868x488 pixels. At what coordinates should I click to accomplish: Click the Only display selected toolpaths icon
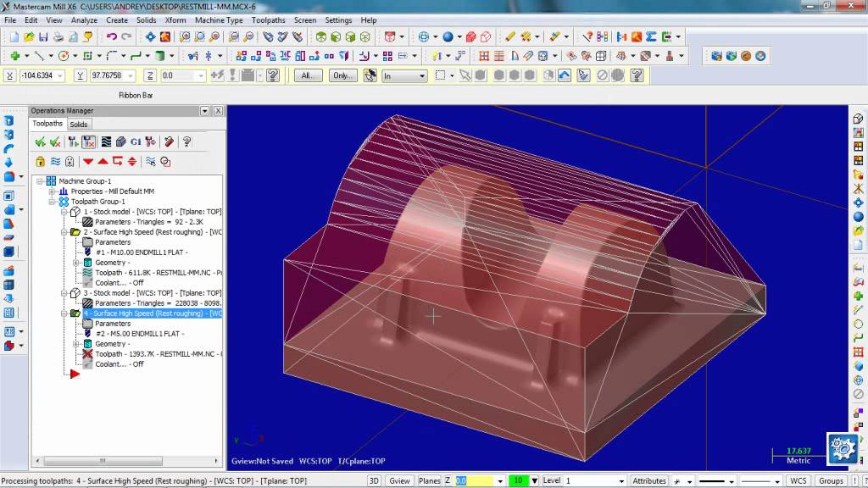click(x=151, y=162)
